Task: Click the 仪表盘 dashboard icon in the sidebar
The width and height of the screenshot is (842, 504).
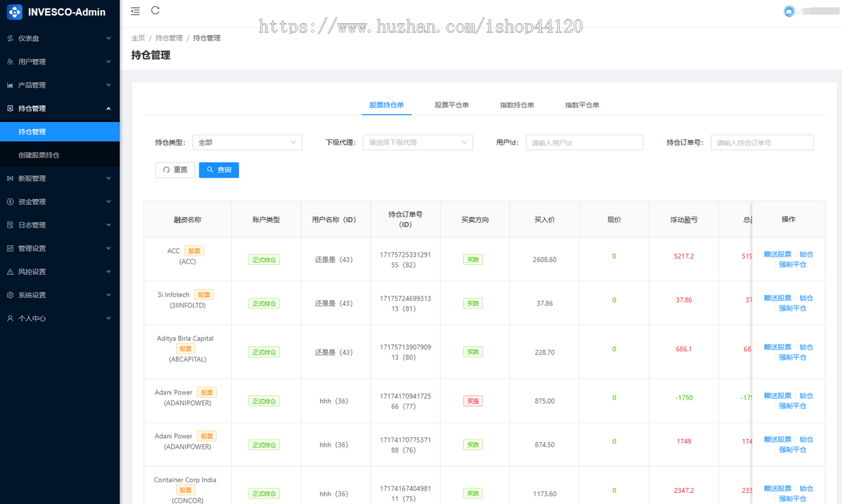Action: pos(10,39)
